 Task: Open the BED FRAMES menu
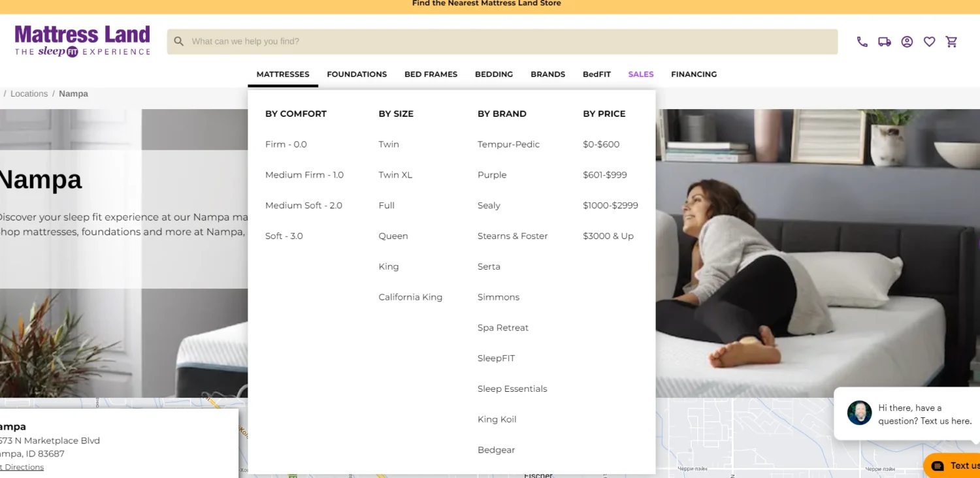(x=431, y=74)
